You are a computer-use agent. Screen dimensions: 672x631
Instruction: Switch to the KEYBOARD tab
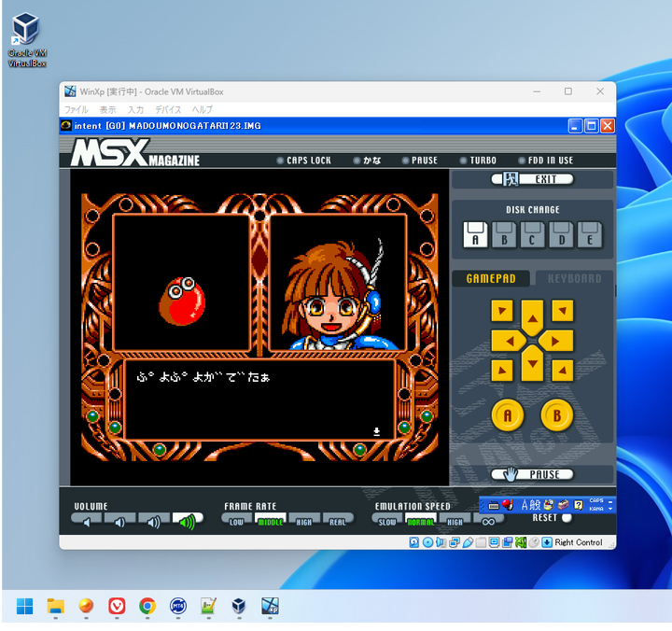(574, 279)
